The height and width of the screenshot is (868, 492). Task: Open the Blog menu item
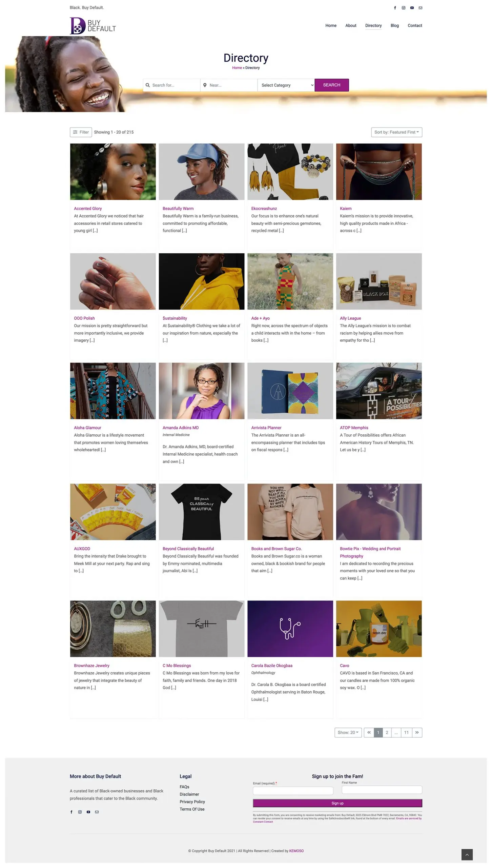click(x=394, y=25)
